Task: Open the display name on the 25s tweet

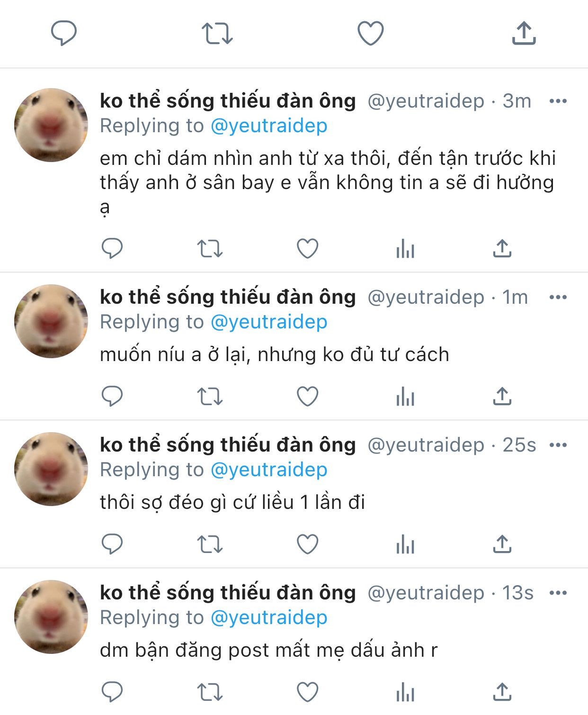Action: pos(228,445)
